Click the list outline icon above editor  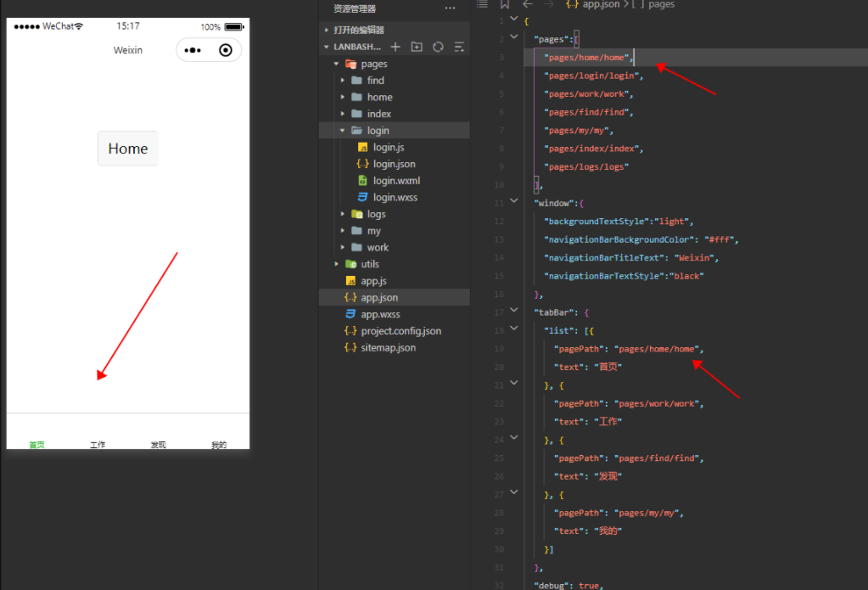(x=483, y=4)
